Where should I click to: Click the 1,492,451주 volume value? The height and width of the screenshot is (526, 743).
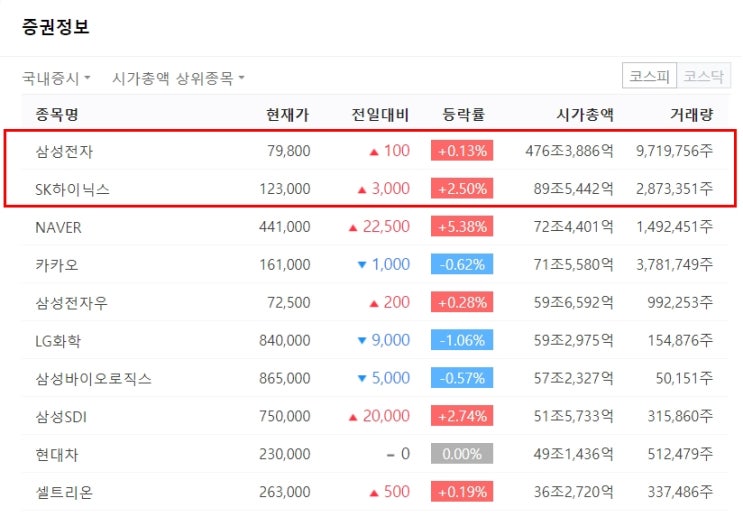click(x=674, y=227)
